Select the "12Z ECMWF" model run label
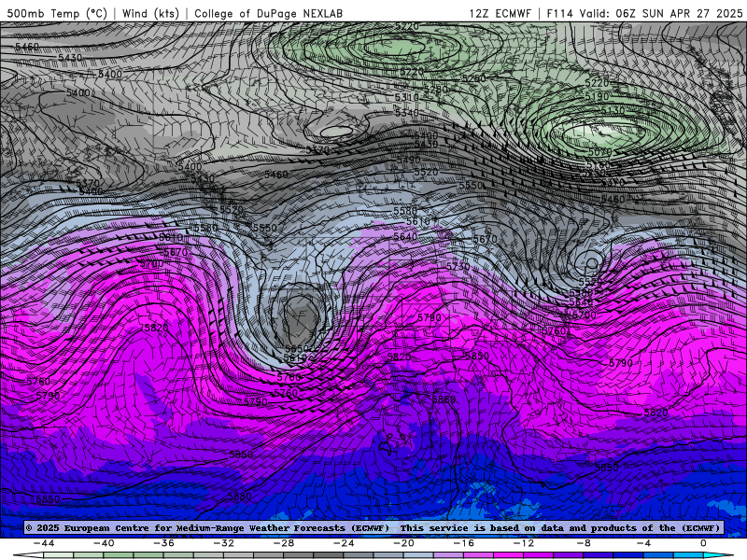Image resolution: width=747 pixels, height=560 pixels. pos(500,13)
